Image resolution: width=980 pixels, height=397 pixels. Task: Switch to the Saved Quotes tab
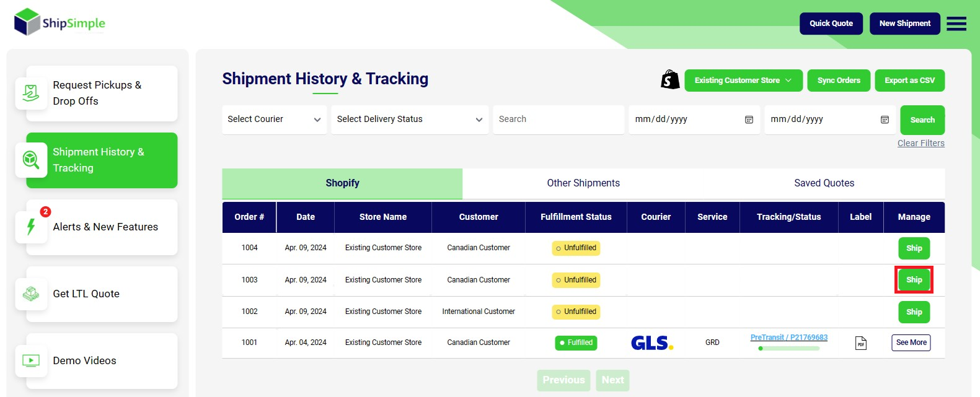point(824,183)
